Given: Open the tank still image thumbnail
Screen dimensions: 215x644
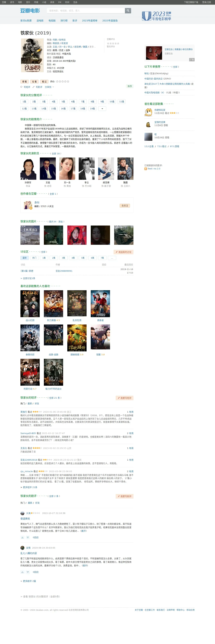Looking at the screenshot, I should 124,235.
